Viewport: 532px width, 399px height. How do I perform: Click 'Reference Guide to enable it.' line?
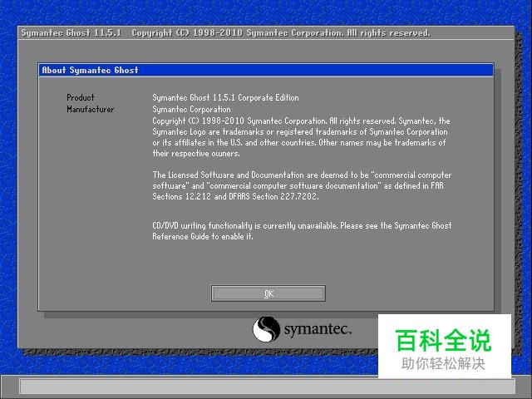coord(203,236)
